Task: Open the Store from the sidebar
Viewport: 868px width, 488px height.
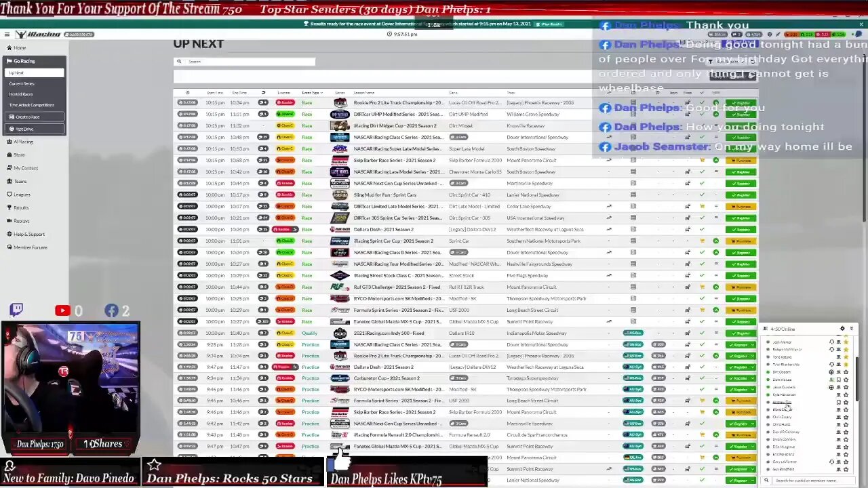Action: (15, 155)
